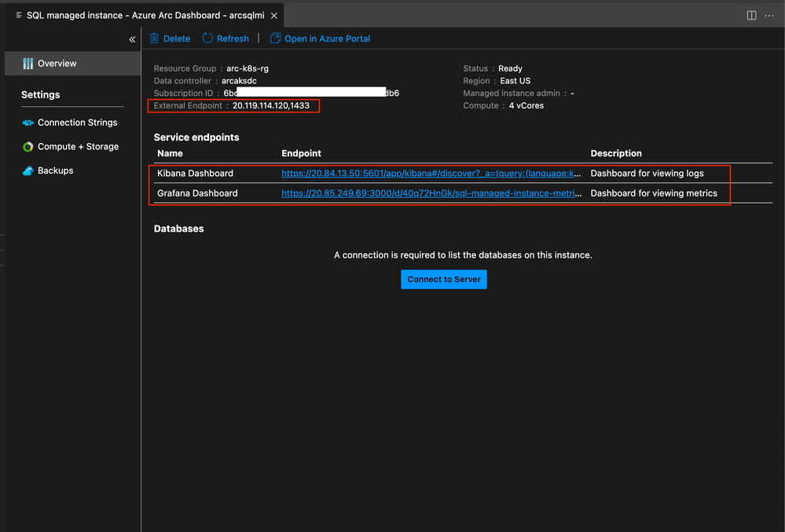This screenshot has height=532, width=785.
Task: Click the Overview icon in the sidebar
Action: [x=28, y=64]
